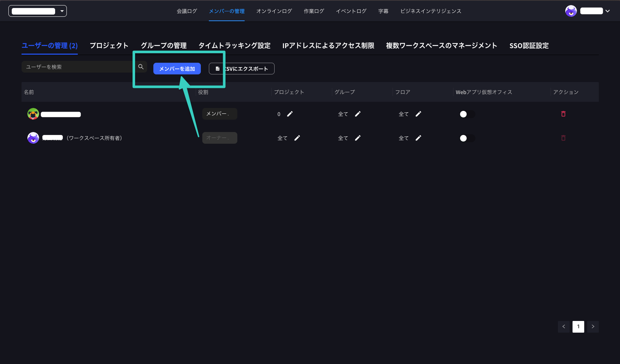Edit the owner's プロジェクト assignment
The height and width of the screenshot is (364, 620).
point(297,138)
